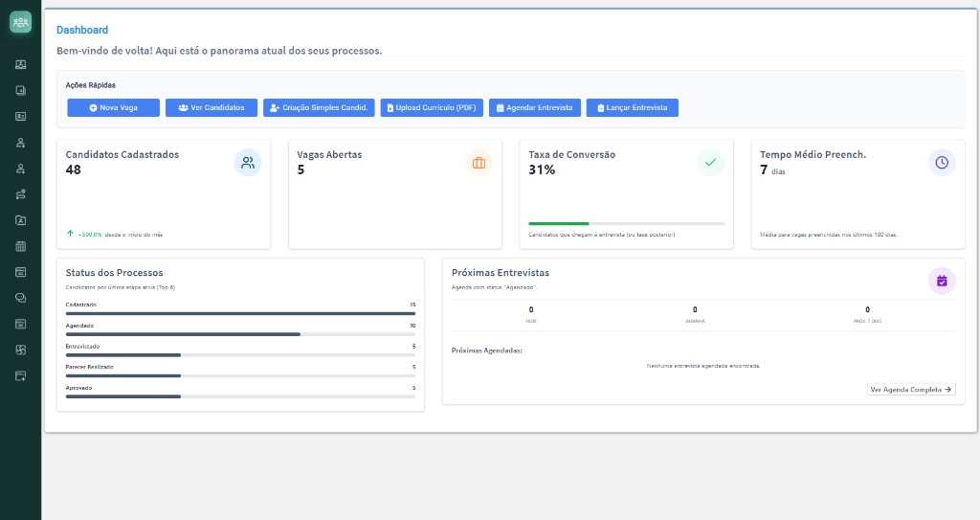980x520 pixels.
Task: Click the app logo with three people
Action: tap(21, 22)
